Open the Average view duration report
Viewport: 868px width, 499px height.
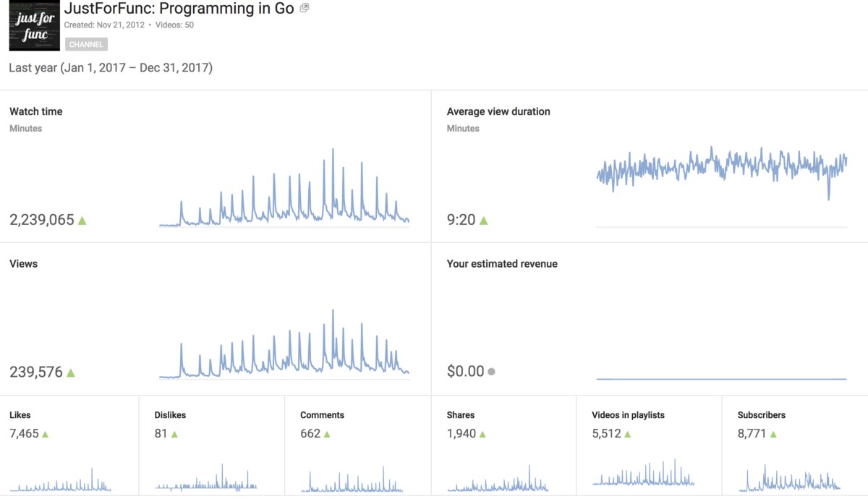(498, 111)
